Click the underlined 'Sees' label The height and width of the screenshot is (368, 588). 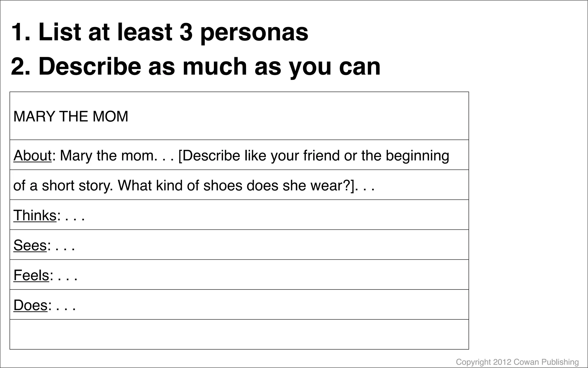pyautogui.click(x=30, y=245)
